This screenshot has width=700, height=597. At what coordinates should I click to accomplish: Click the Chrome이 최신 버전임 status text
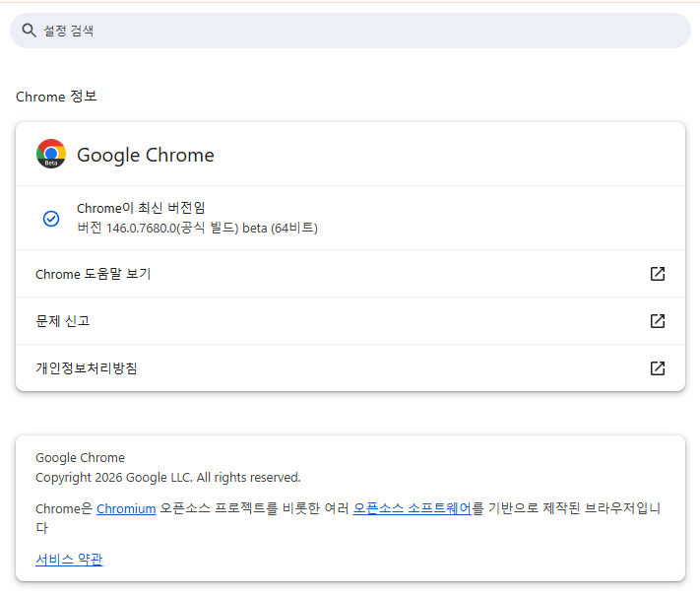point(141,208)
